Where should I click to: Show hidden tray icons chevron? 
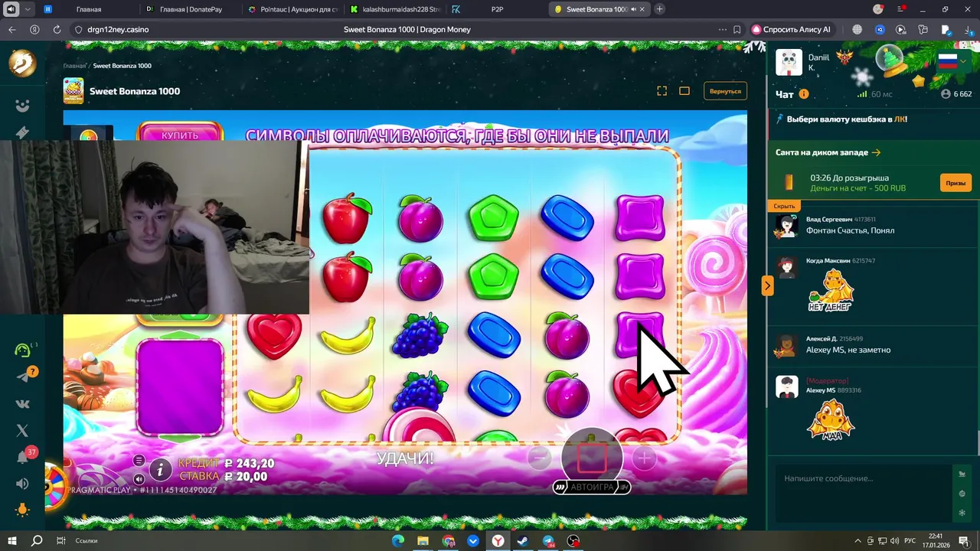(x=857, y=540)
